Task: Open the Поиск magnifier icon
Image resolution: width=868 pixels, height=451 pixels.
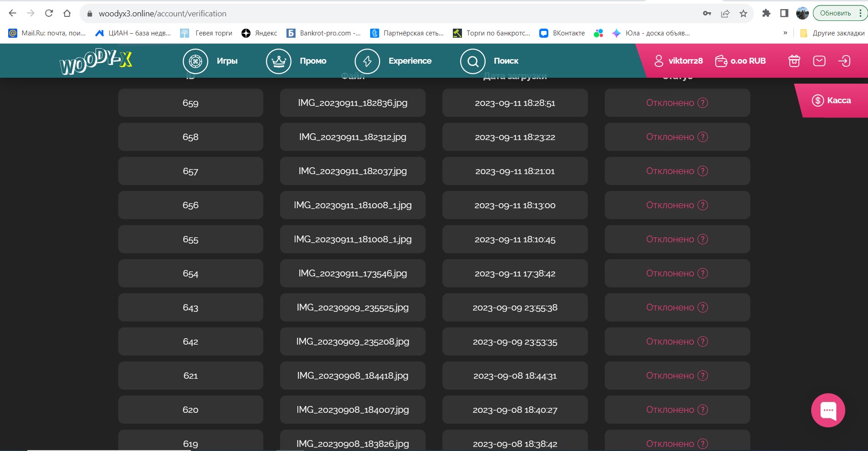Action: [473, 61]
